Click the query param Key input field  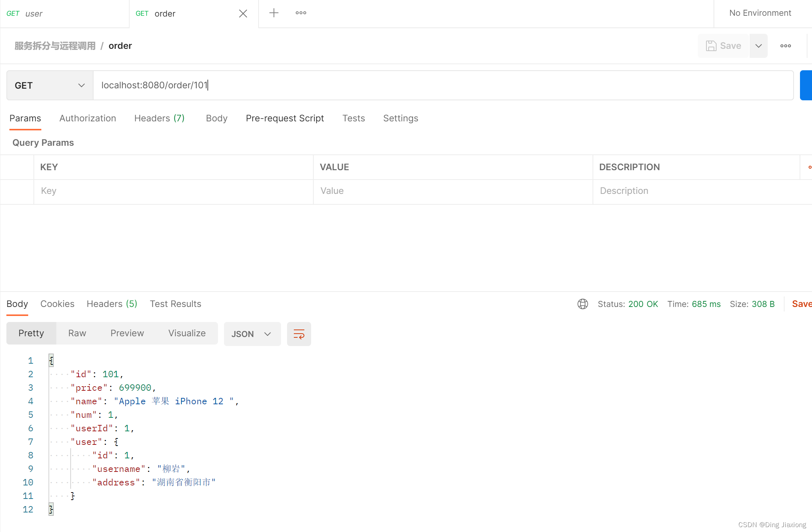[x=174, y=191]
